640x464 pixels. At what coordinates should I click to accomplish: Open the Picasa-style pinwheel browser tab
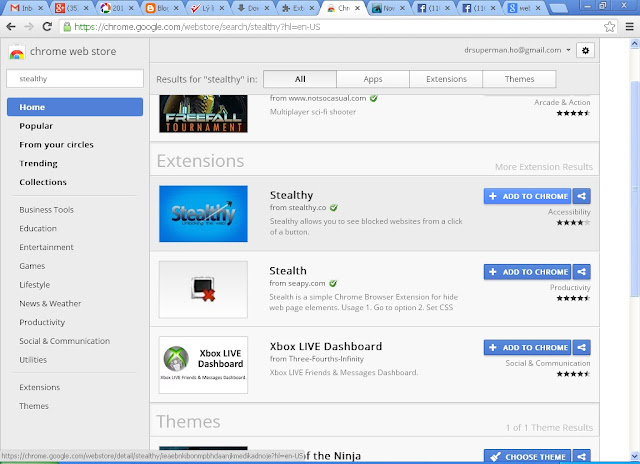(118, 8)
